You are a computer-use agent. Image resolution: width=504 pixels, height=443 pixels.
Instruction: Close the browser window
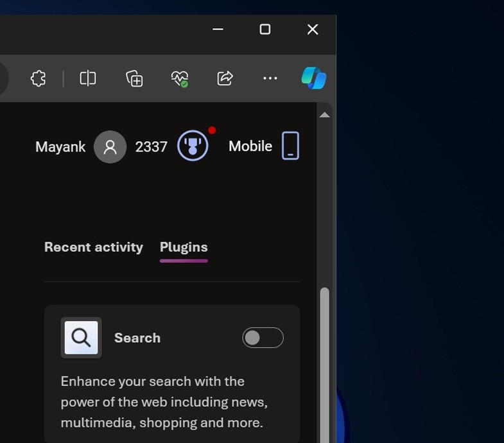313,30
